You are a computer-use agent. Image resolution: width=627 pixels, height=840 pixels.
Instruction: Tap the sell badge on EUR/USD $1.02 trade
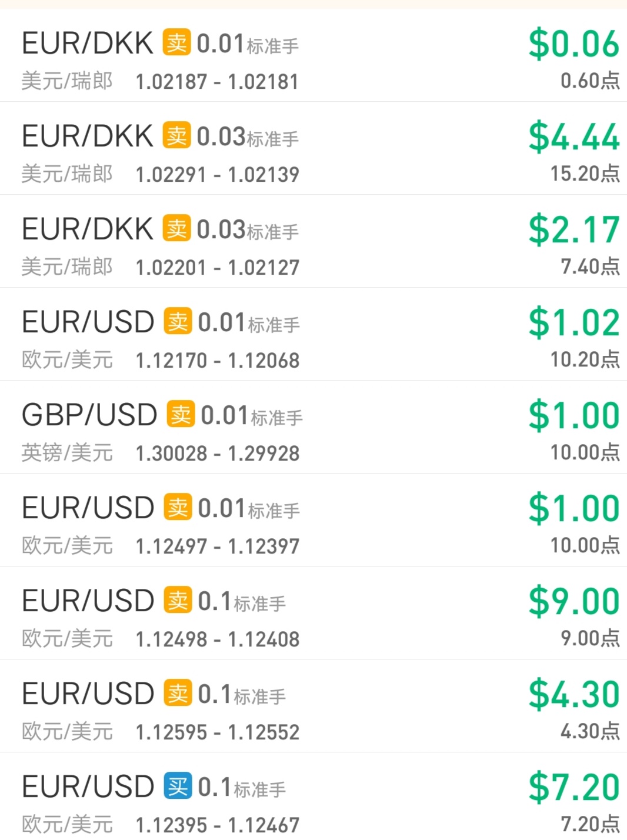[x=178, y=322]
